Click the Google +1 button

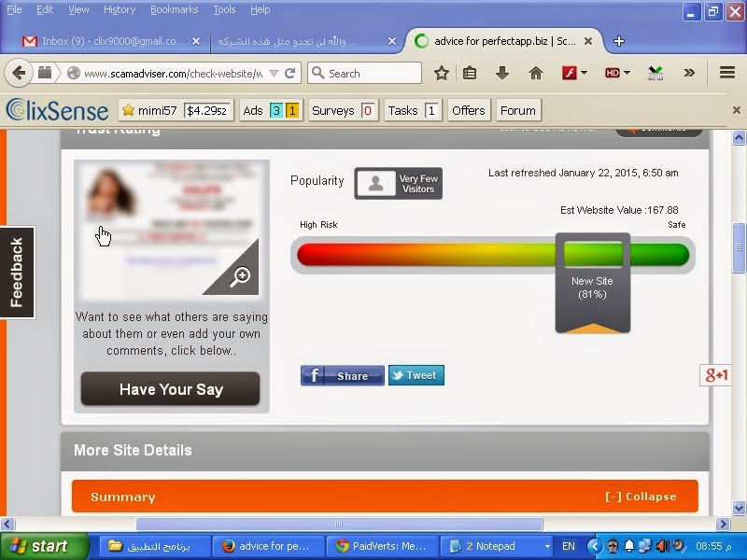click(715, 375)
